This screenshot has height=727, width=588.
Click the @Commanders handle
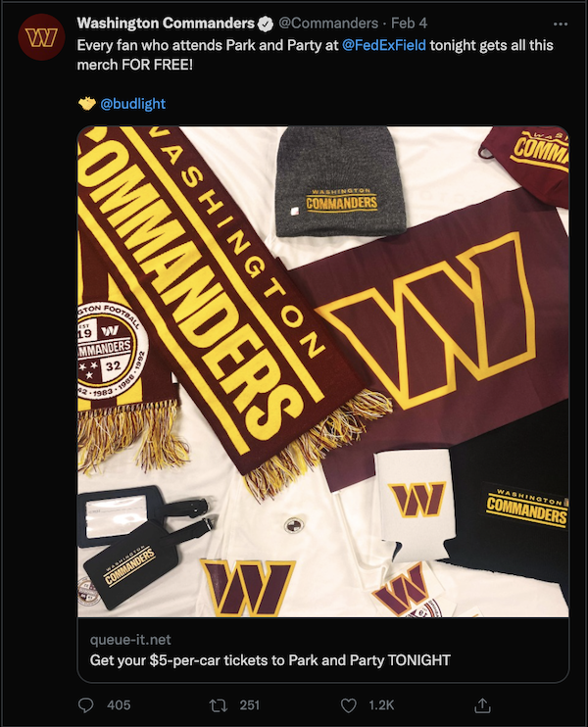point(328,24)
